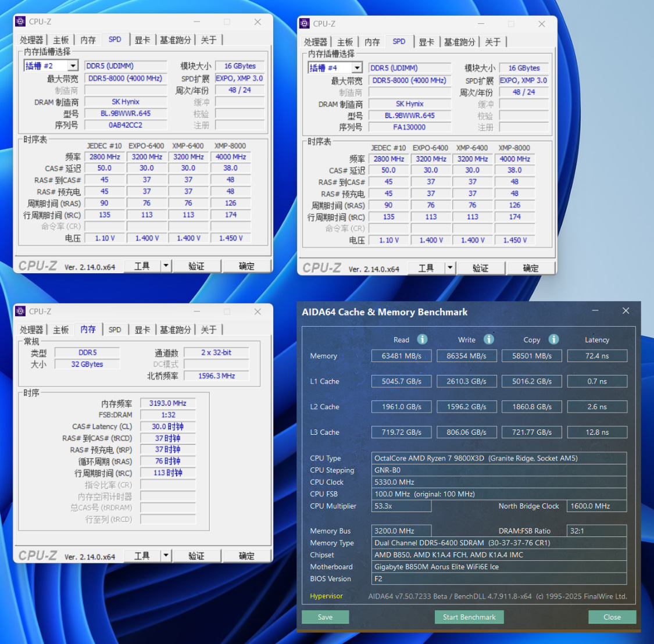Screen dimensions: 654x644
Task: Click CPU-Z app icon in slot #4 window
Action: tap(305, 24)
